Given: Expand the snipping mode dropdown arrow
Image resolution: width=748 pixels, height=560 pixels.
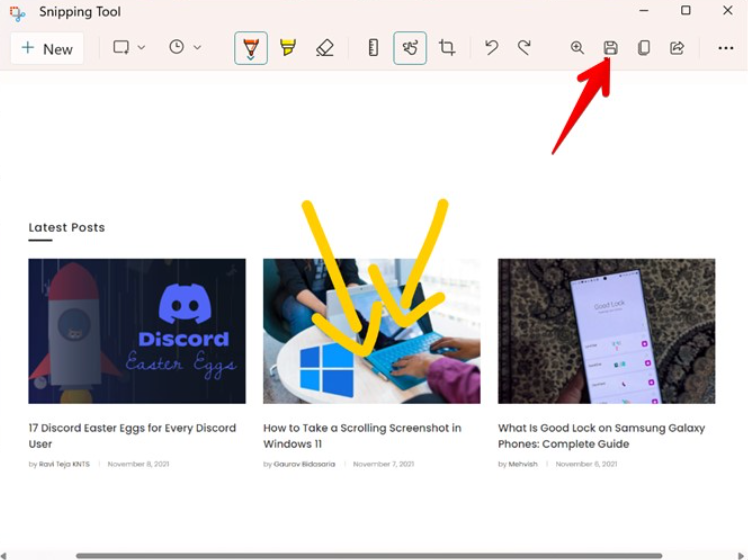Looking at the screenshot, I should [x=142, y=47].
